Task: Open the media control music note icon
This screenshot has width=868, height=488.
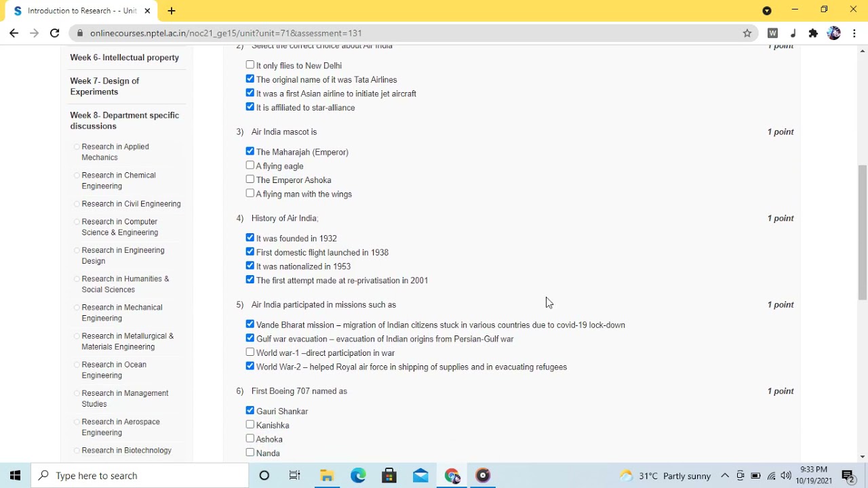Action: click(793, 33)
